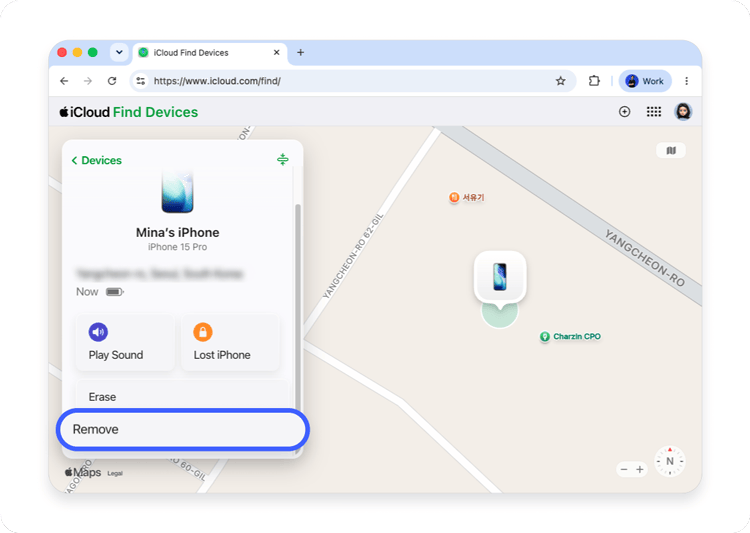750x533 pixels.
Task: Remove the device from account
Action: [182, 429]
